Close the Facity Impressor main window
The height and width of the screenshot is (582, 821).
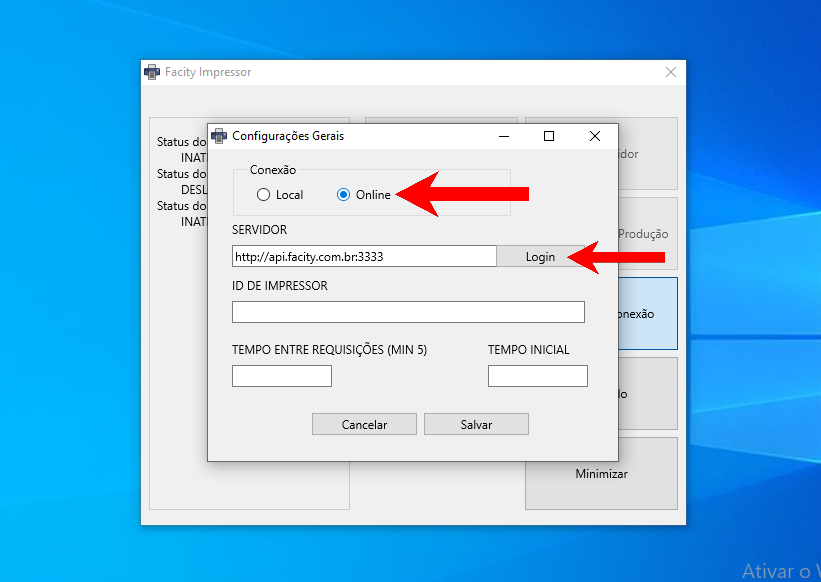[x=671, y=72]
